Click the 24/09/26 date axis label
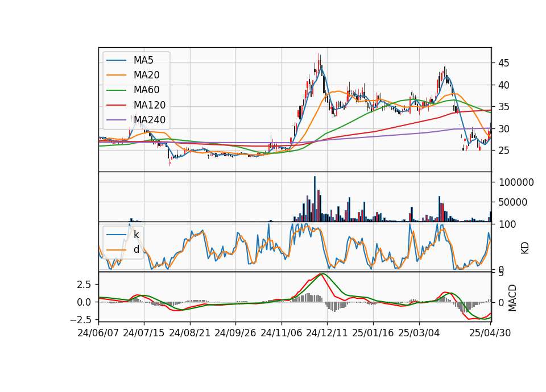This screenshot has height=392, width=546. pyautogui.click(x=235, y=333)
